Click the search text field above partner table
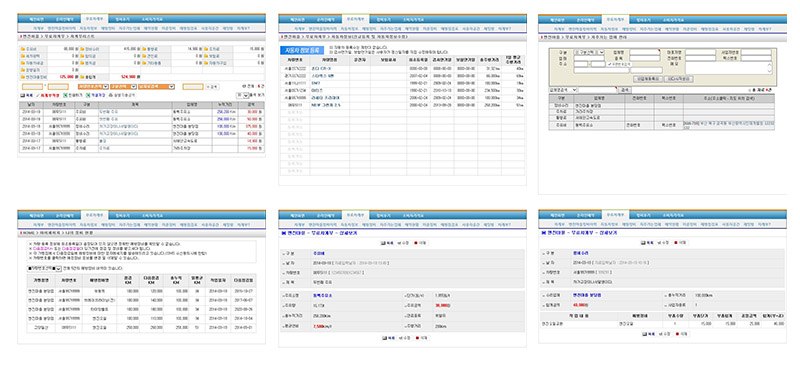800x366 pixels. pos(597,90)
